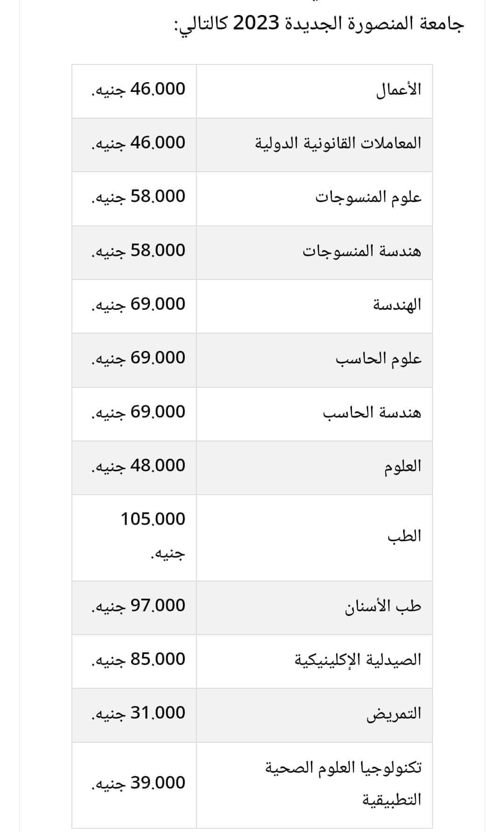
Task: Select the المعاملات القانونية الدولية cell
Action: tap(338, 143)
